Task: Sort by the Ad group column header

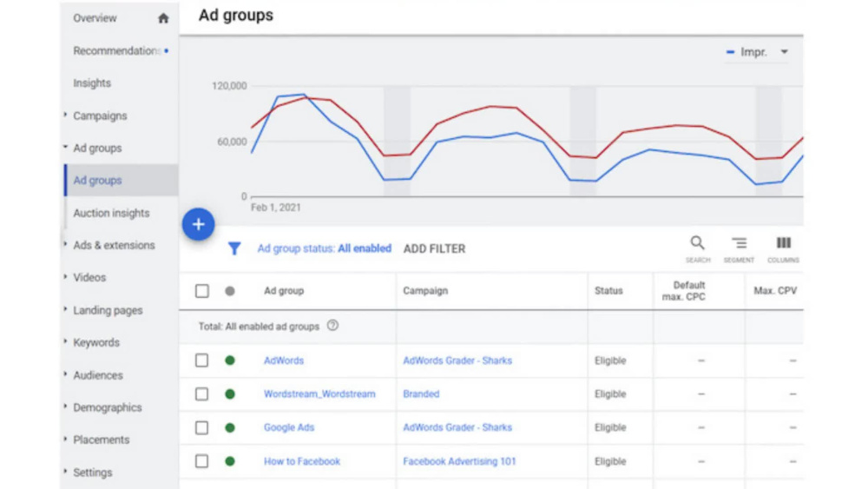Action: pyautogui.click(x=284, y=291)
